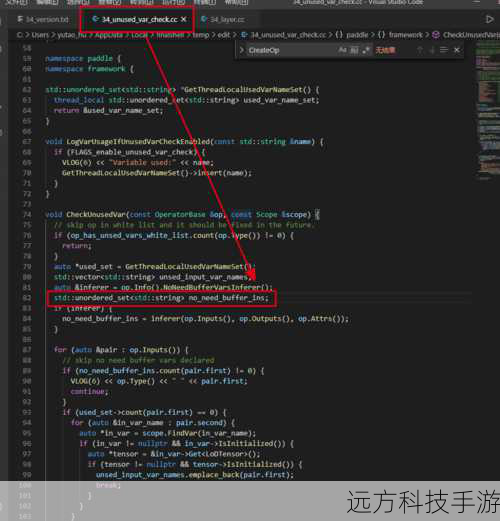Toggle Match Whole Word in find widget
This screenshot has height=521, width=500.
click(354, 50)
